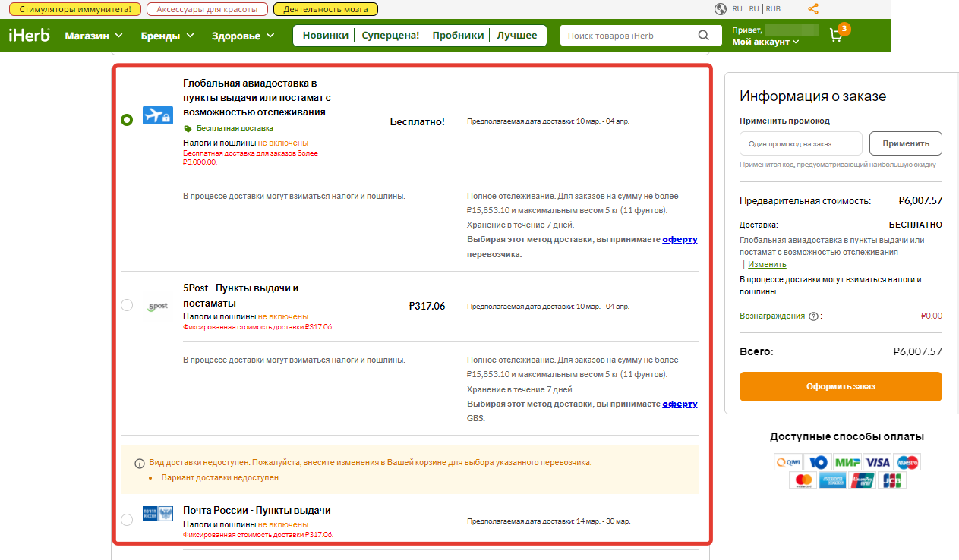The width and height of the screenshot is (959, 560).
Task: Click the globe language icon
Action: 721,9
